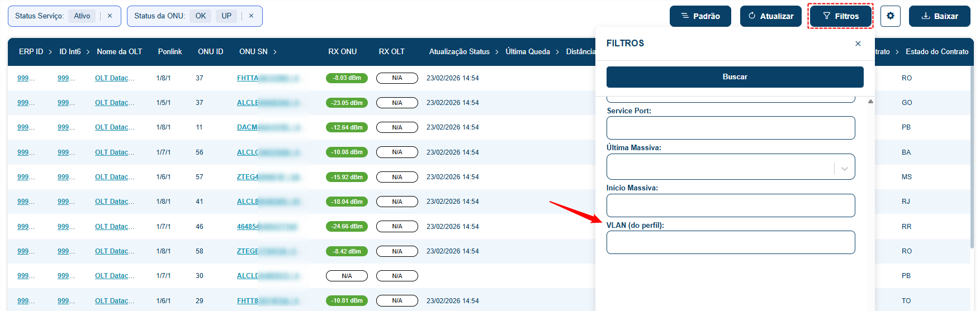Viewport: 980px width, 311px height.
Task: Click the state cell TO
Action: pos(906,301)
